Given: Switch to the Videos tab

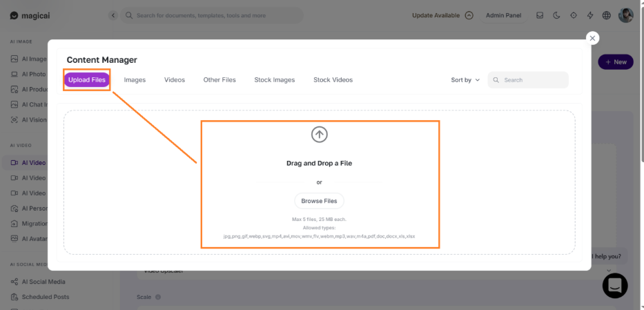Looking at the screenshot, I should (175, 80).
